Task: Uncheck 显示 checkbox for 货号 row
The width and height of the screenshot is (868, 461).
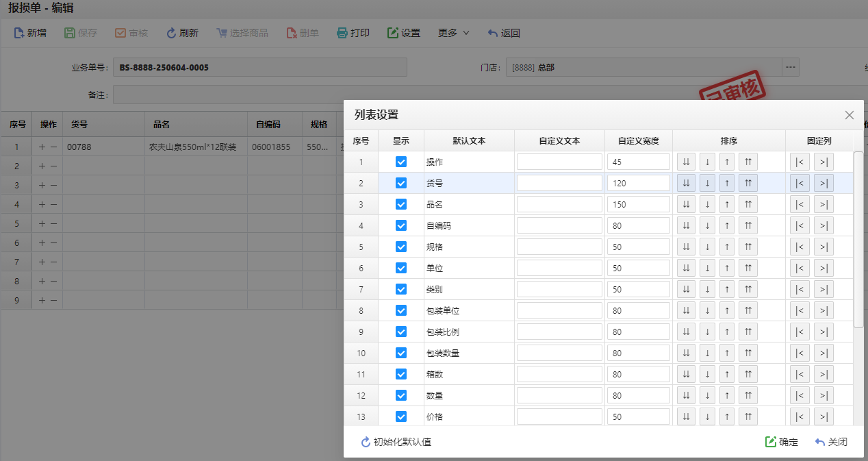Action: pos(401,184)
